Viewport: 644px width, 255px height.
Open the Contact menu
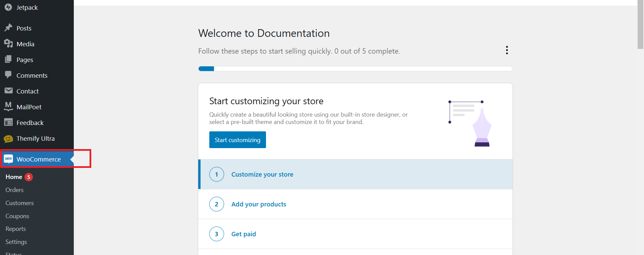point(28,91)
